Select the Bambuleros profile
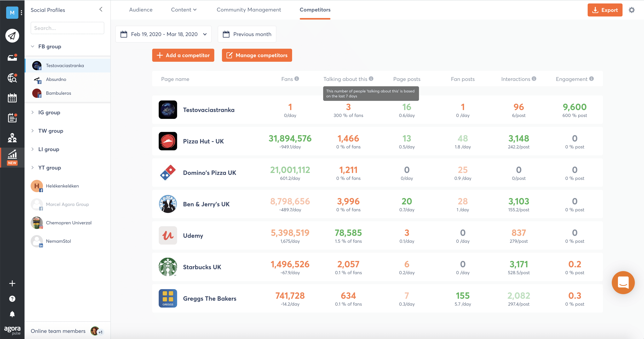 (x=67, y=93)
